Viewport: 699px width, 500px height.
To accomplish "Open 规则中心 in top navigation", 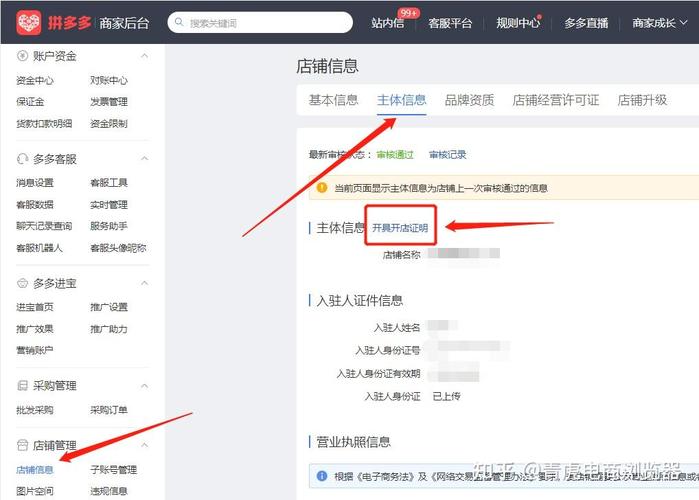I will tap(518, 23).
